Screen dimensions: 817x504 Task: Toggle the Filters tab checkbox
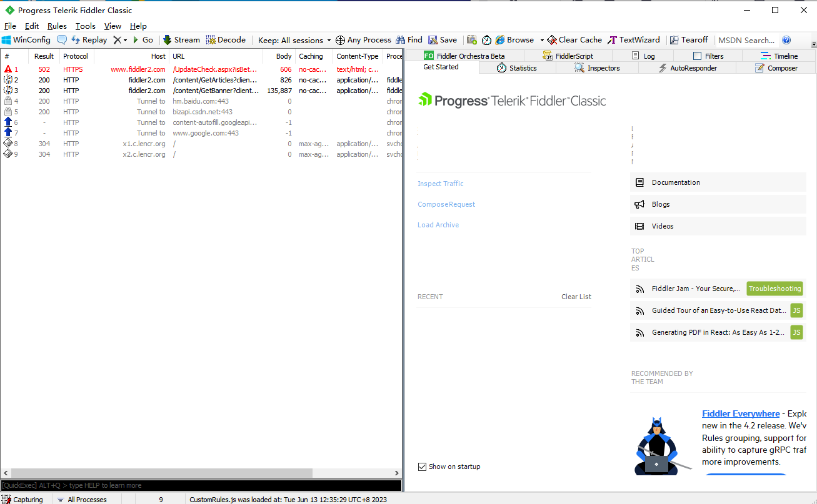[698, 56]
